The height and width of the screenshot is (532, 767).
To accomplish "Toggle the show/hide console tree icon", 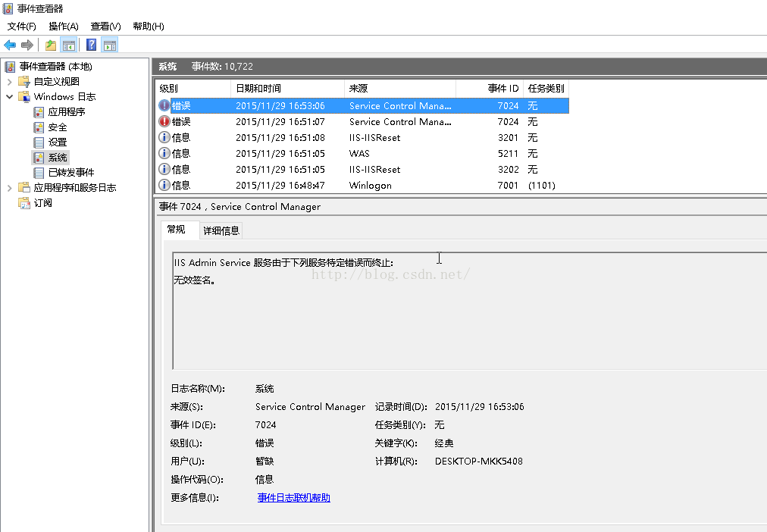I will click(68, 45).
